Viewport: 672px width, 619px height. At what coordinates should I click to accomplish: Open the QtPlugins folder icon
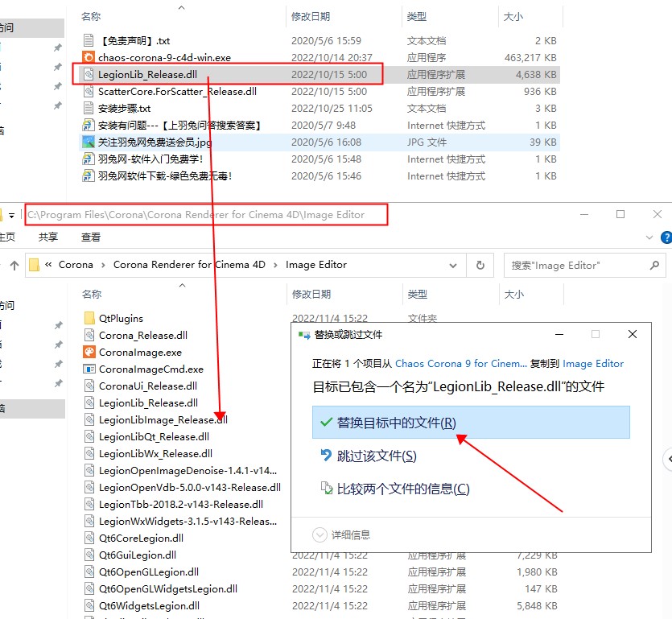pos(89,318)
